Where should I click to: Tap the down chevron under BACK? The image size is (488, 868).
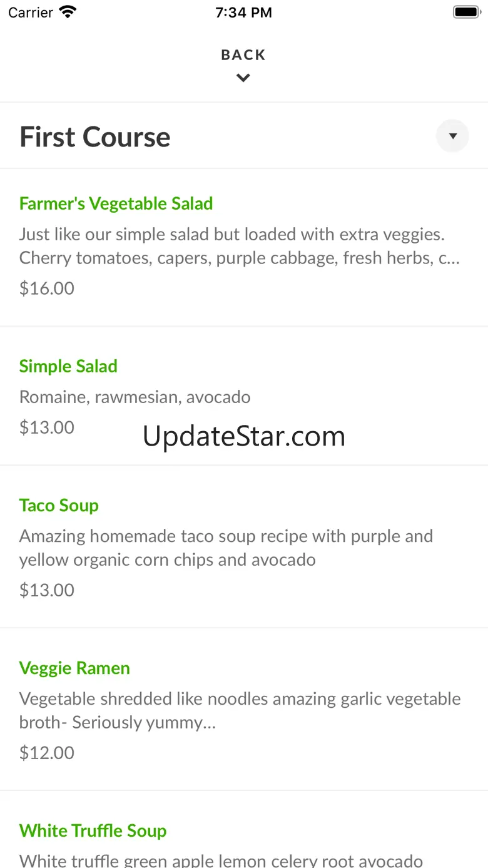pos(243,78)
